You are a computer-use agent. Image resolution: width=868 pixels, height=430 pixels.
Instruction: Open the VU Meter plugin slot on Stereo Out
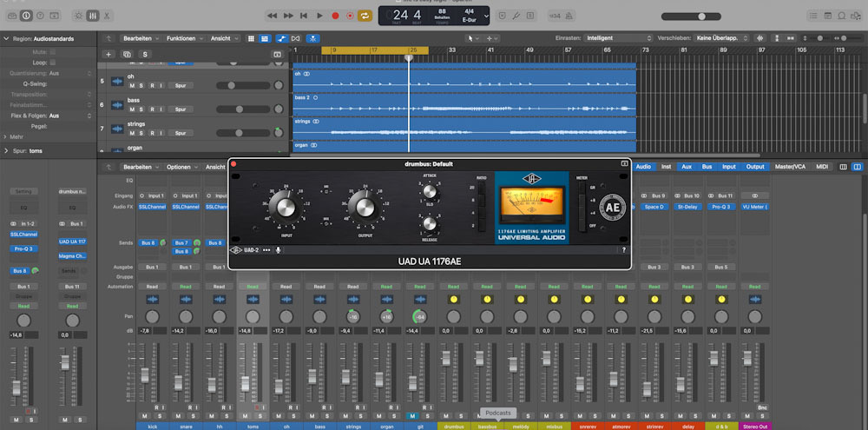[754, 207]
